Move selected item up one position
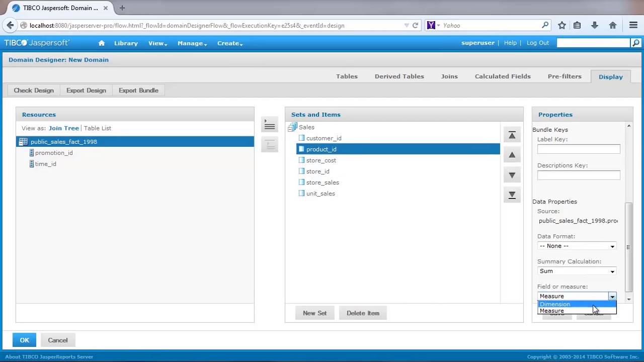Image resolution: width=644 pixels, height=362 pixels. [x=512, y=155]
